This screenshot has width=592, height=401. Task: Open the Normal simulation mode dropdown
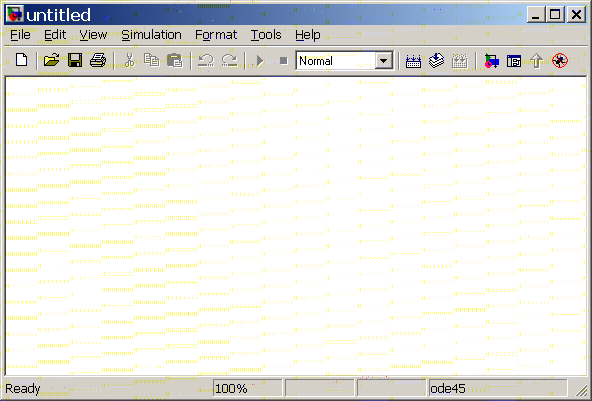384,61
